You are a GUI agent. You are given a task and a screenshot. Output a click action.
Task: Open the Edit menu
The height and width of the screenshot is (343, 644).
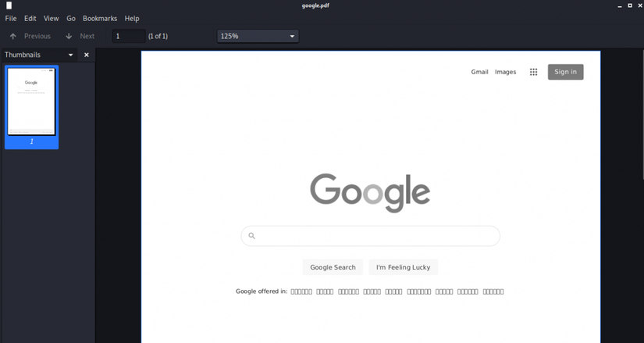tap(30, 19)
